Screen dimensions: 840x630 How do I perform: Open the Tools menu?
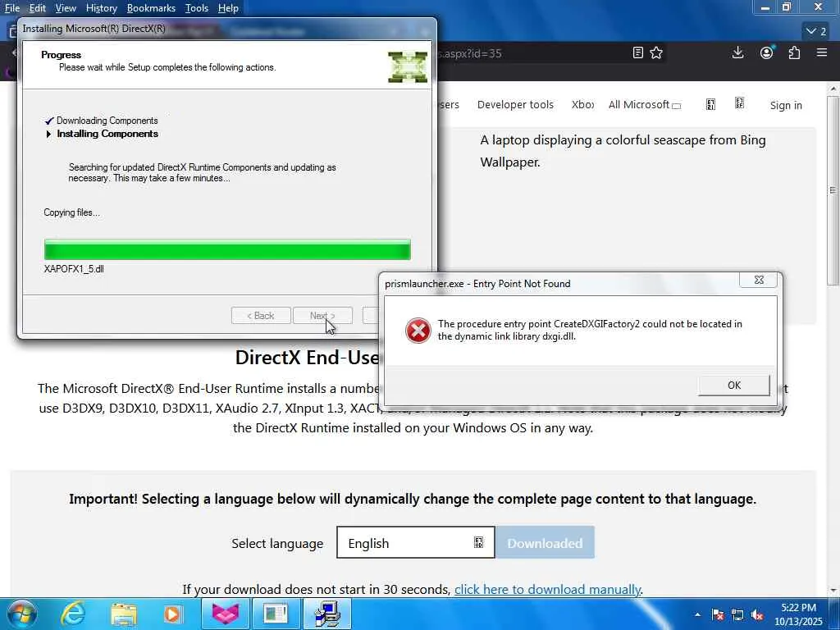pos(197,8)
